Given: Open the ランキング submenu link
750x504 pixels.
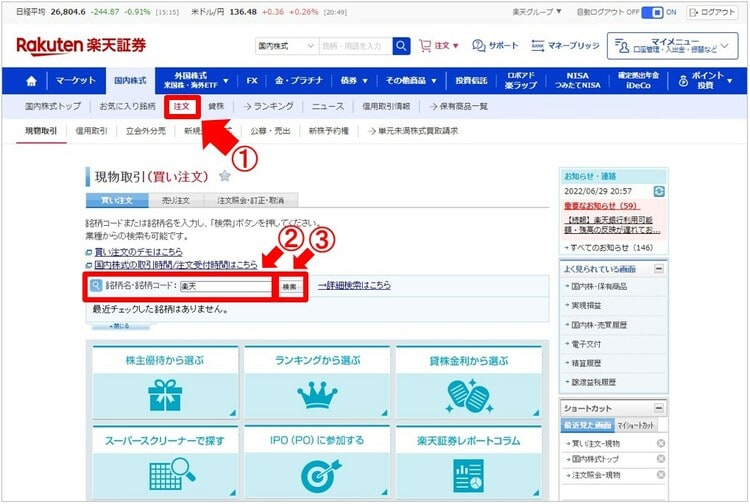Looking at the screenshot, I should (268, 106).
